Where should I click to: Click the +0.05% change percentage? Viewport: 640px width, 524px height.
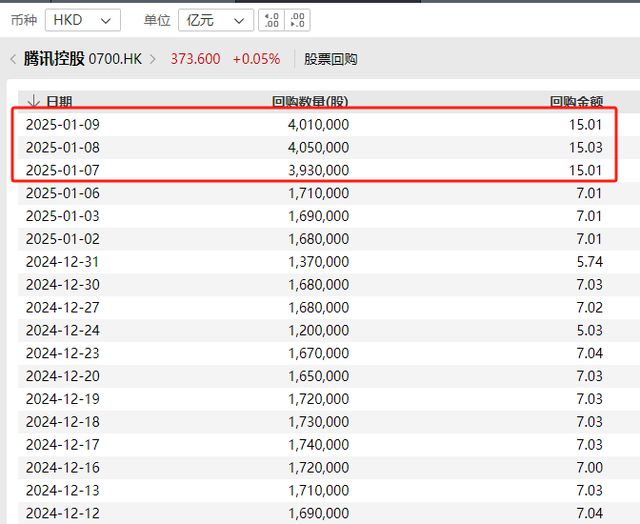point(256,59)
